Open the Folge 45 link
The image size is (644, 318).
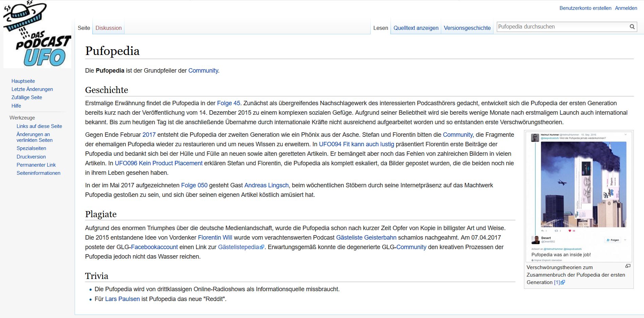pos(229,103)
